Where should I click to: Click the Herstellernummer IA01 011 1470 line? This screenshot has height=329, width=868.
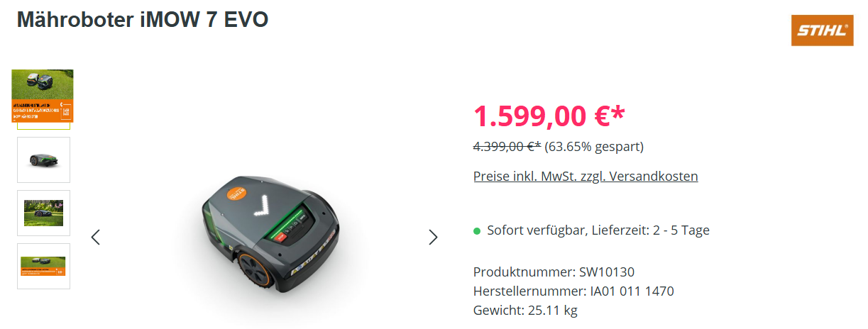pyautogui.click(x=573, y=291)
